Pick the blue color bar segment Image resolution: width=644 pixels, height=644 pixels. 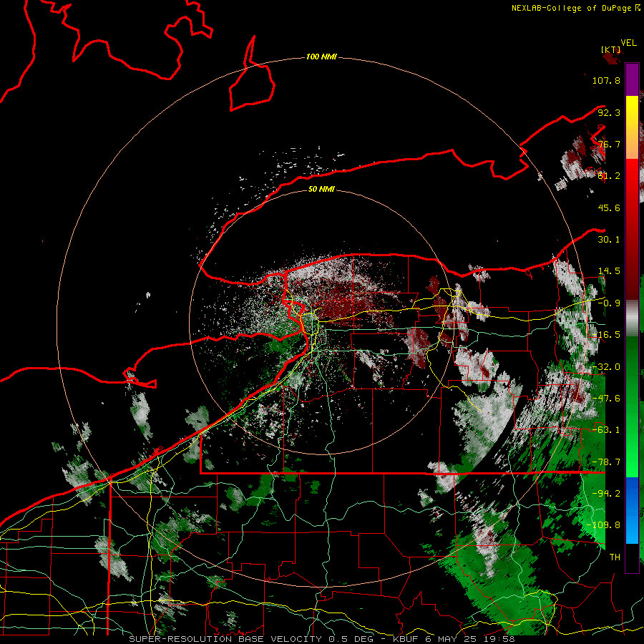(x=632, y=510)
